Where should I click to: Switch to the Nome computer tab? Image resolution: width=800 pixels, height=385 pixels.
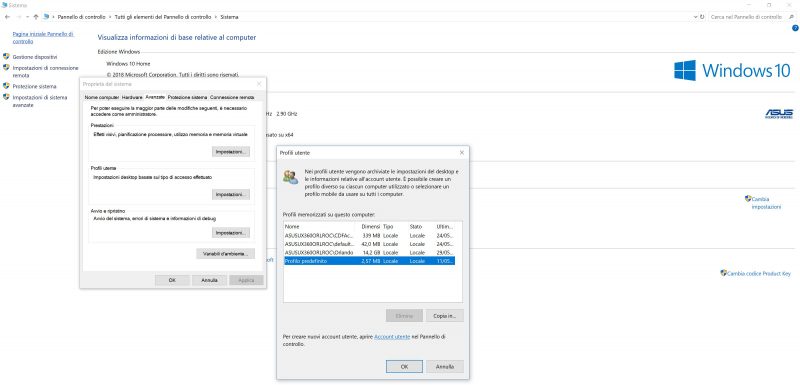tap(102, 97)
